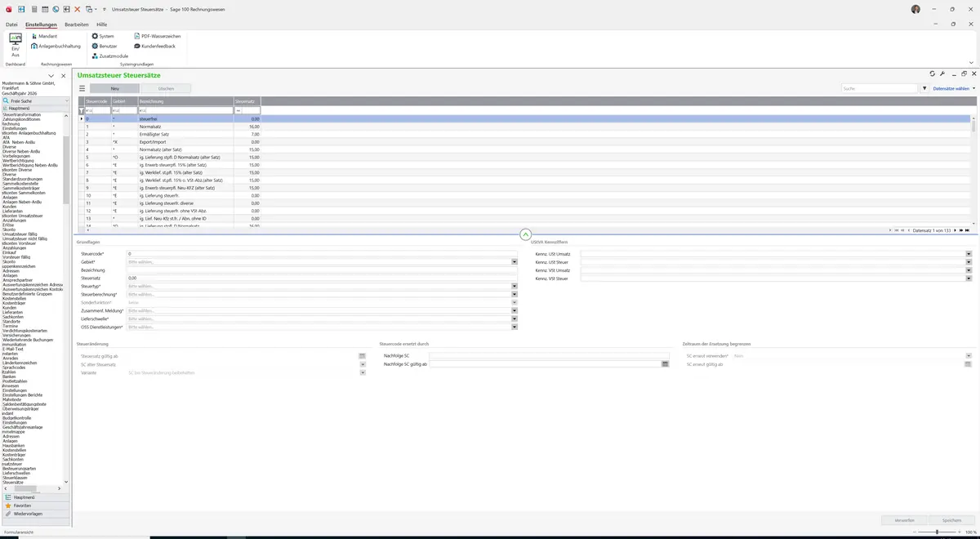Open Zusatzmodule in Systemgrundlagen
The width and height of the screenshot is (980, 539).
(x=110, y=56)
